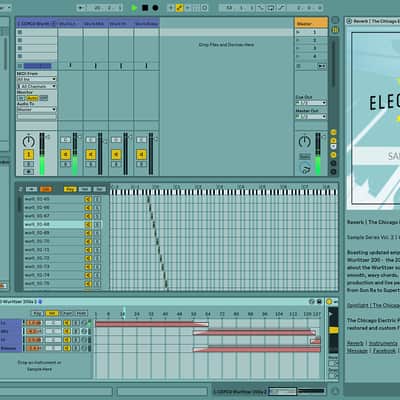Image resolution: width=400 pixels, height=400 pixels.
Task: Click first clip slot stop button in track one
Action: [20, 32]
